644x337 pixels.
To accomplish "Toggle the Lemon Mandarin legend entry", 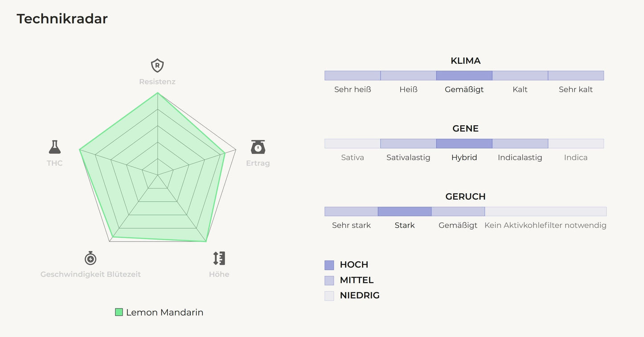I will 164,312.
